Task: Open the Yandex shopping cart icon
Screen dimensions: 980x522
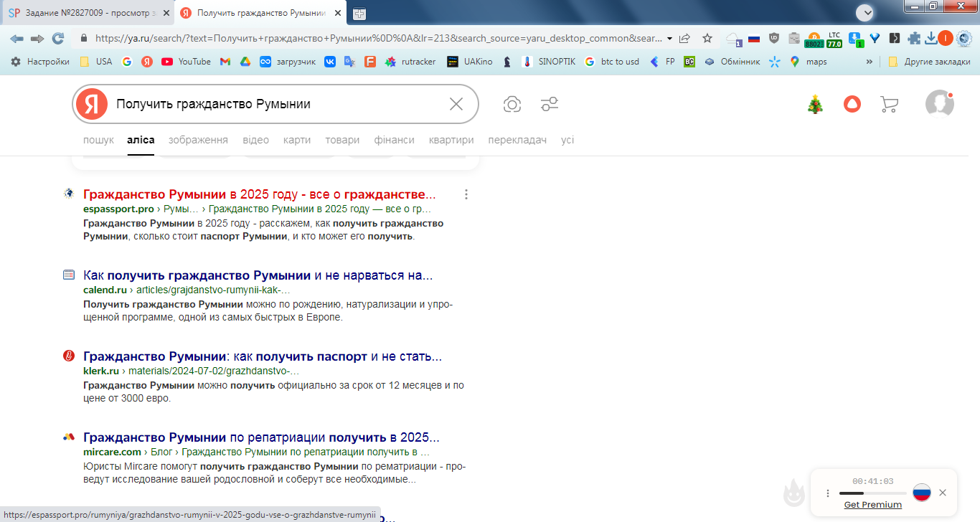Action: coord(889,105)
